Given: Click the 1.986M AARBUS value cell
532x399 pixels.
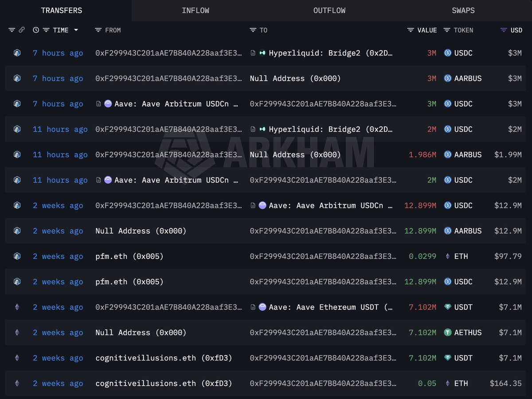Looking at the screenshot, I should coord(422,155).
